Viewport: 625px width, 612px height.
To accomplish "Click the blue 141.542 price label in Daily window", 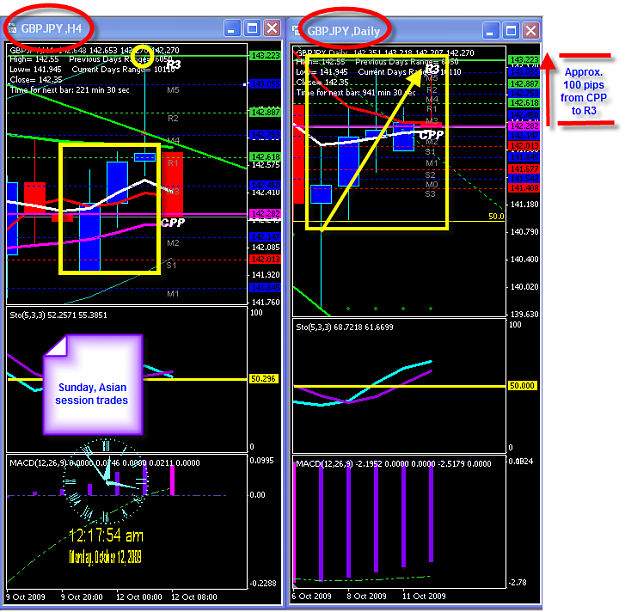I will click(525, 178).
